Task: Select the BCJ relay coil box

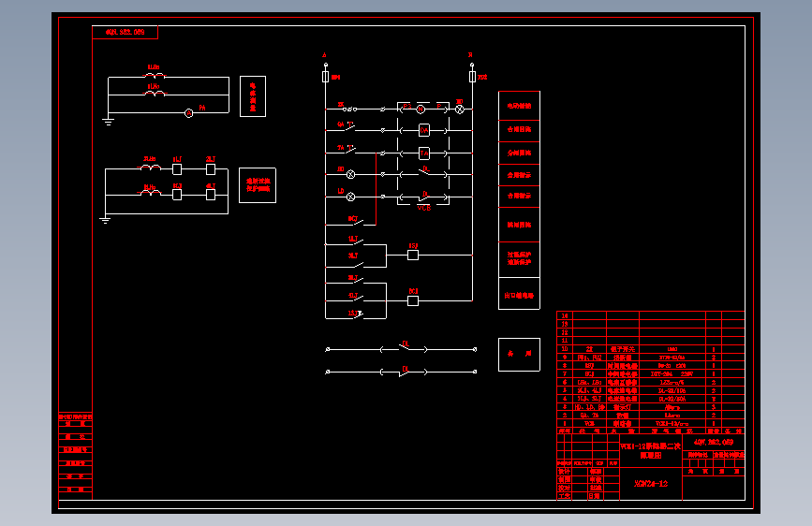Action: 413,300
